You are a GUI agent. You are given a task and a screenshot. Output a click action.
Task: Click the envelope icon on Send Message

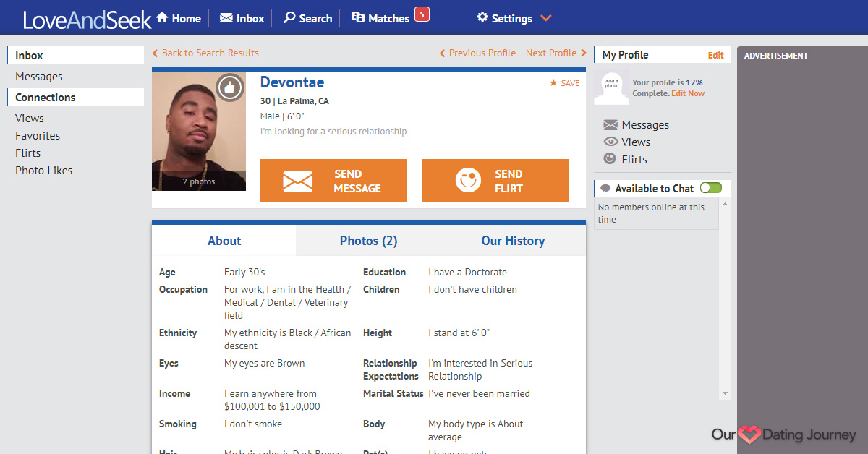coord(298,181)
